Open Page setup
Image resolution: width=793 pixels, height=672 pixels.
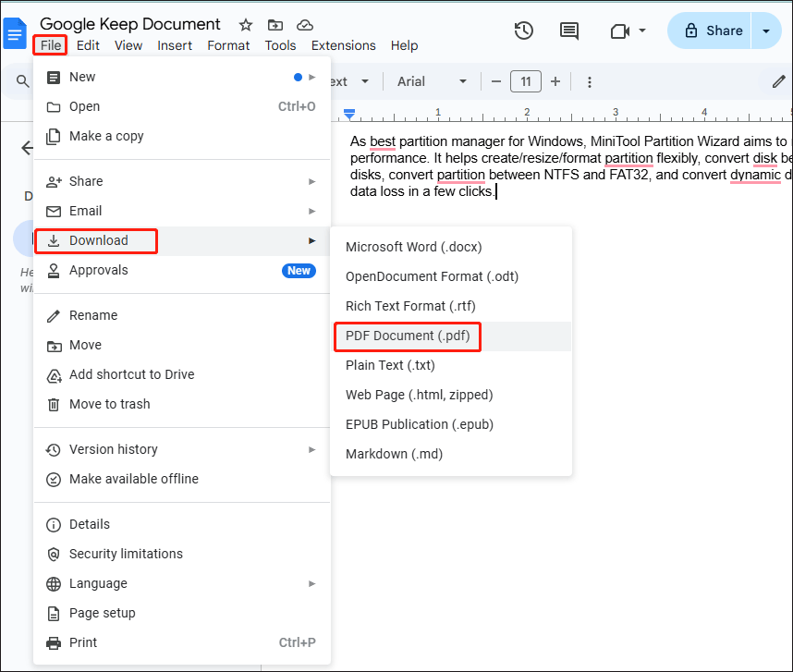[182, 614]
